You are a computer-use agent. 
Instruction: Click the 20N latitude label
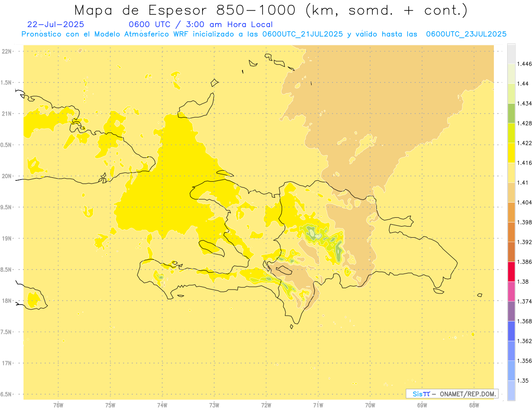pos(7,176)
